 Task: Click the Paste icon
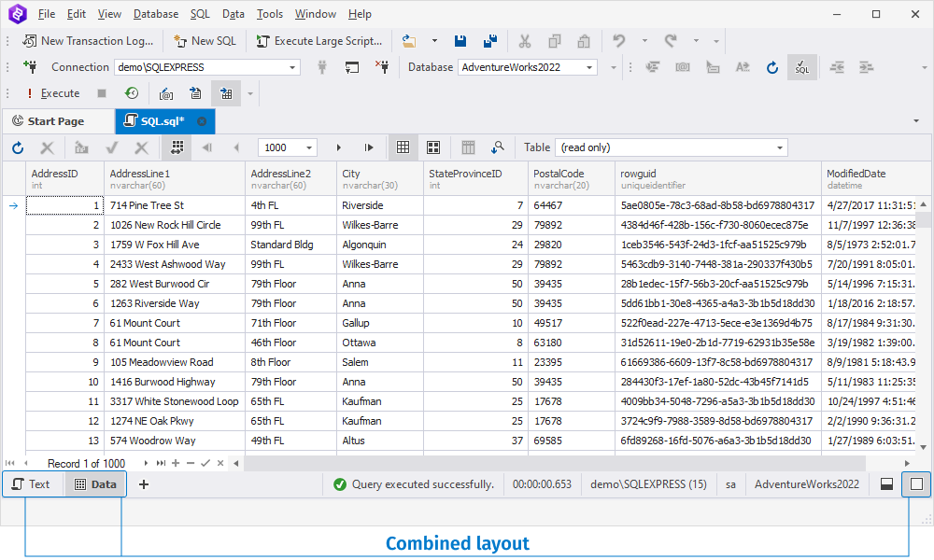(584, 41)
